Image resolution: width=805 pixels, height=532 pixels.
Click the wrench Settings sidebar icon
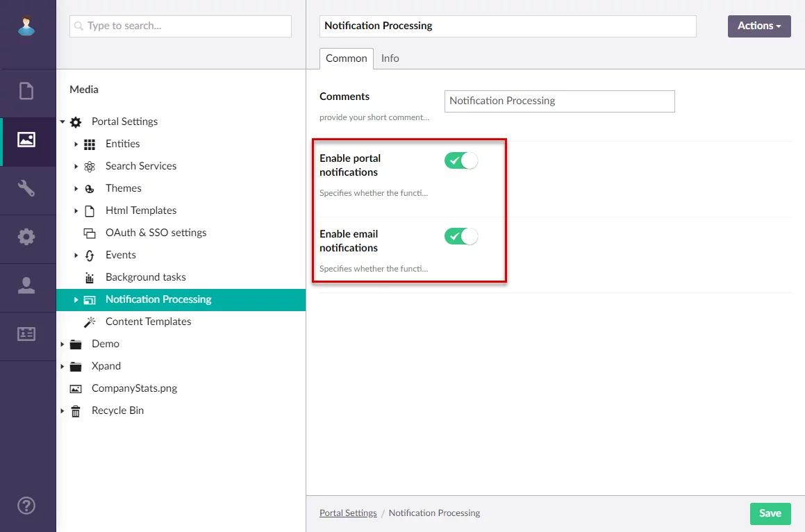click(26, 188)
